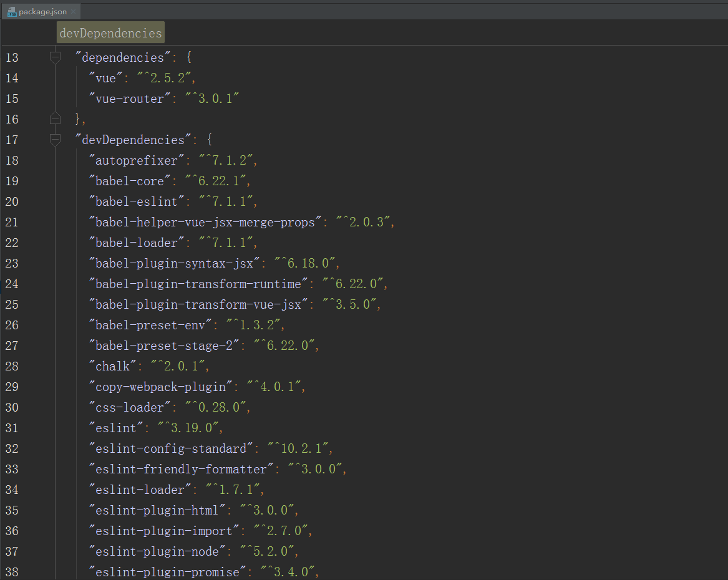Click the "^2.0.1" chalk version

[178, 366]
